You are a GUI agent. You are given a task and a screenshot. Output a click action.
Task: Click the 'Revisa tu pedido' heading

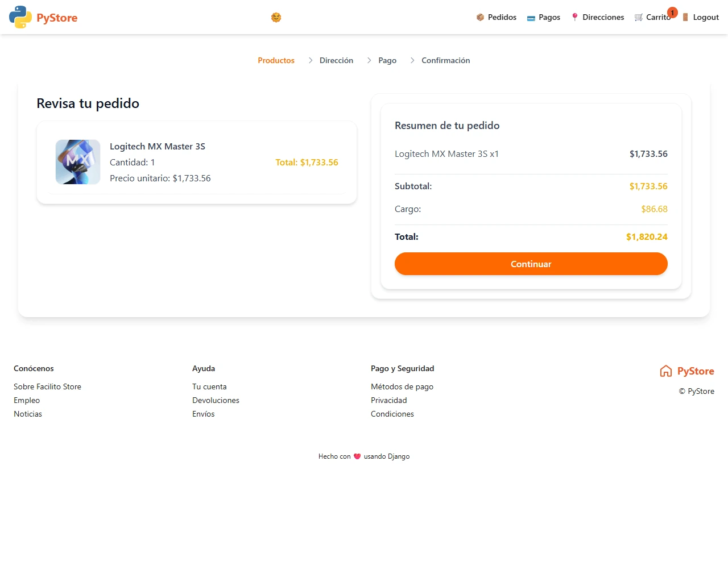(88, 103)
